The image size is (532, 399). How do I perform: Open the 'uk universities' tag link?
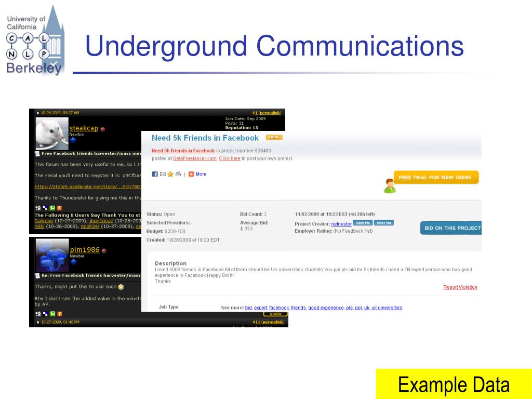(x=387, y=308)
